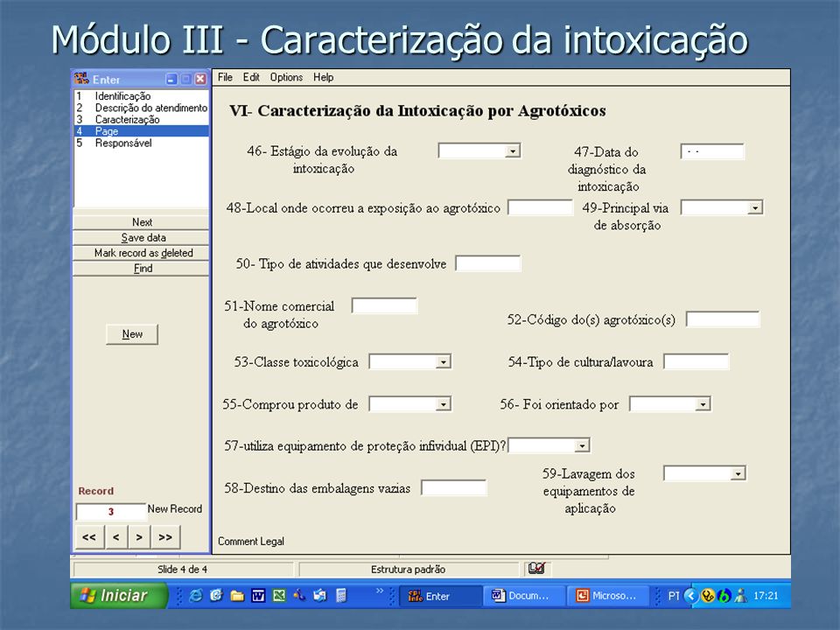Viewport: 840px width, 630px height.
Task: Select page 2 Descrição do atendimento
Action: pos(142,108)
